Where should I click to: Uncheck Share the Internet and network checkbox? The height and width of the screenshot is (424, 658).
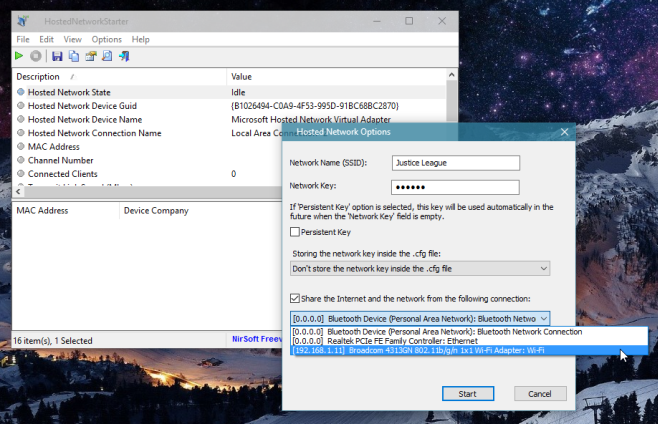295,298
